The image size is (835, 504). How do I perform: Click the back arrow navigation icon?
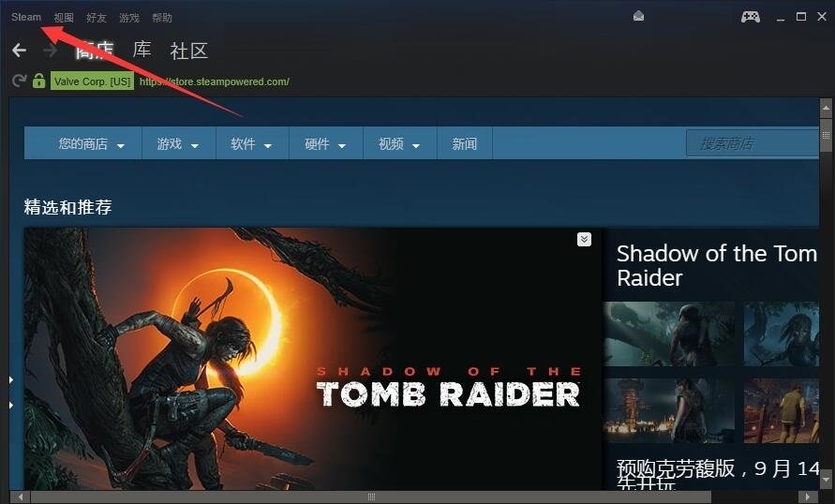pyautogui.click(x=19, y=51)
